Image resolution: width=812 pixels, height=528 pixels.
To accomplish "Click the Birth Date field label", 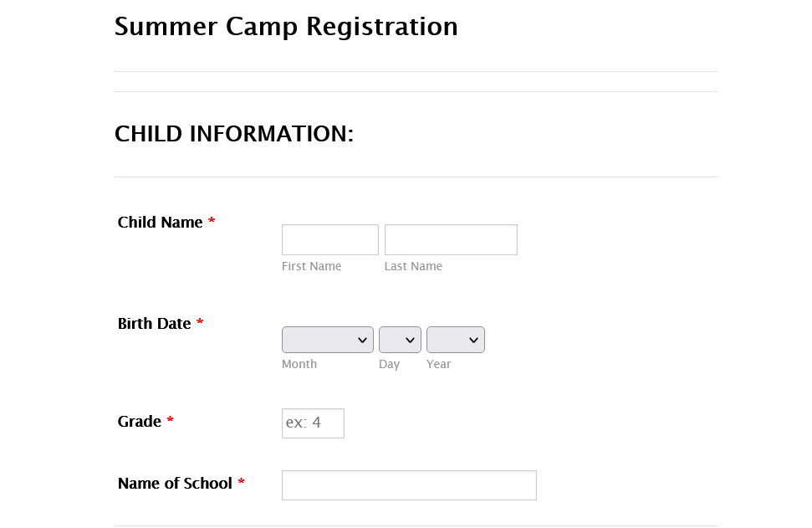I will (x=155, y=324).
